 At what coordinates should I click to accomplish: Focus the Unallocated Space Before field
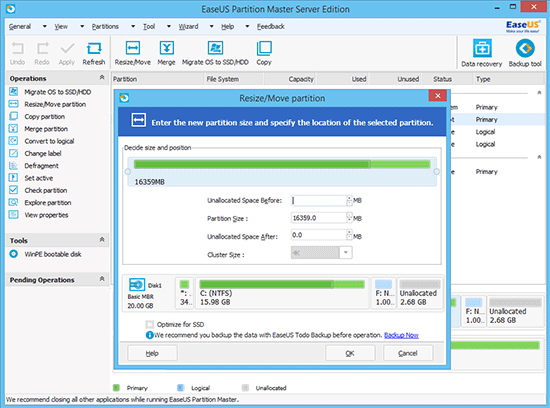tap(319, 200)
